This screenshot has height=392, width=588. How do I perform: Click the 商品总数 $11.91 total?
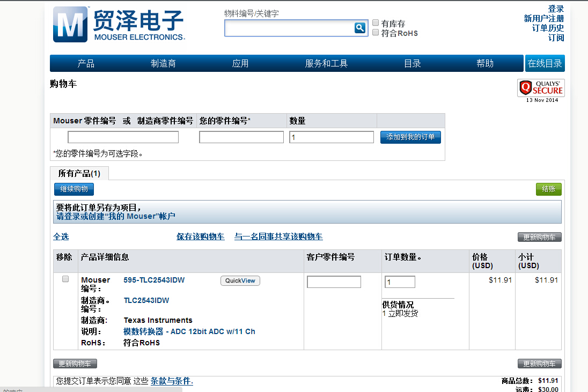pos(548,381)
